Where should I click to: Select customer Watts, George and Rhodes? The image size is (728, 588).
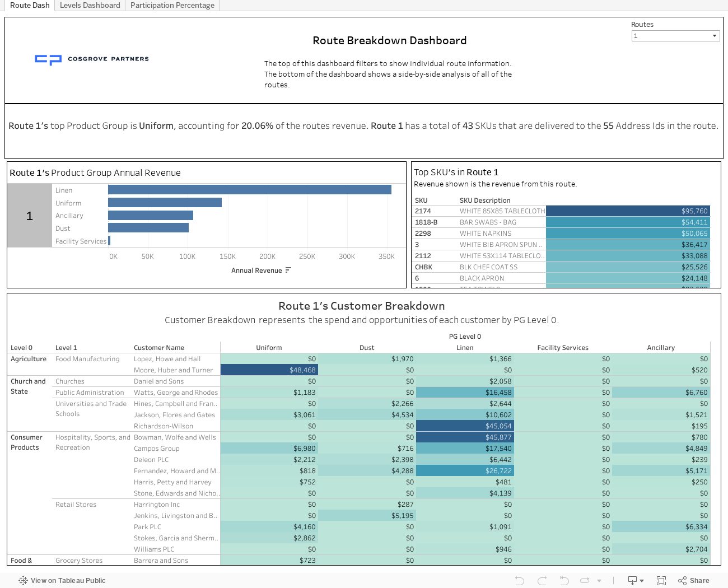tap(176, 393)
